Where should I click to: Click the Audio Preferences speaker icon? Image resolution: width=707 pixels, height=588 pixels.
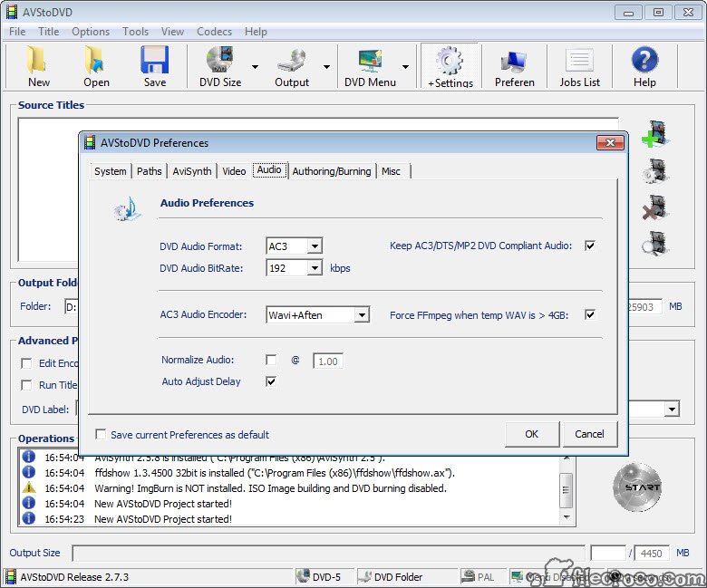(127, 208)
